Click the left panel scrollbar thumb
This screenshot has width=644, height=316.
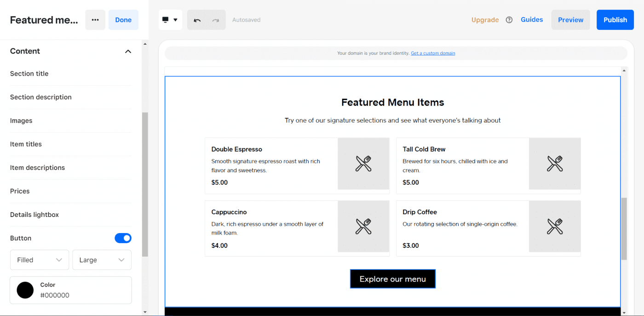(145, 184)
